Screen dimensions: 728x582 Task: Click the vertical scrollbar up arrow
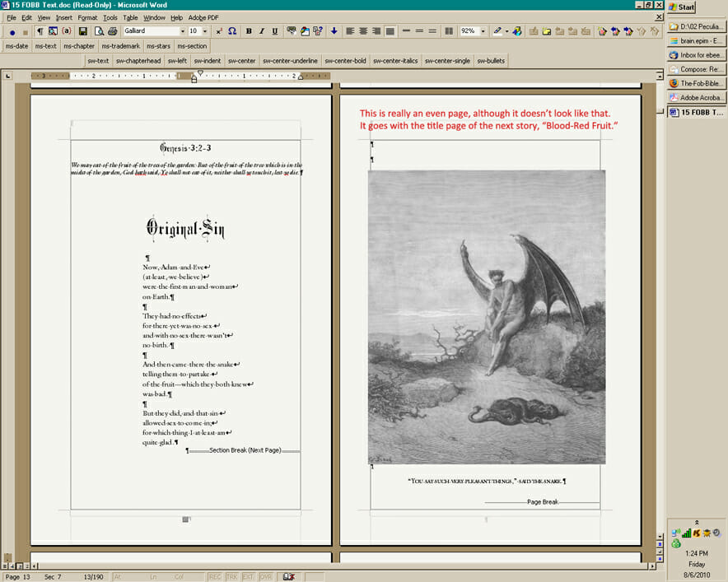click(x=660, y=76)
